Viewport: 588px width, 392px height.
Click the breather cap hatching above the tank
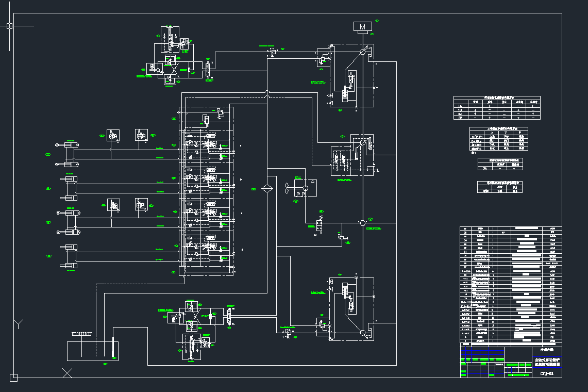pyautogui.click(x=82, y=334)
